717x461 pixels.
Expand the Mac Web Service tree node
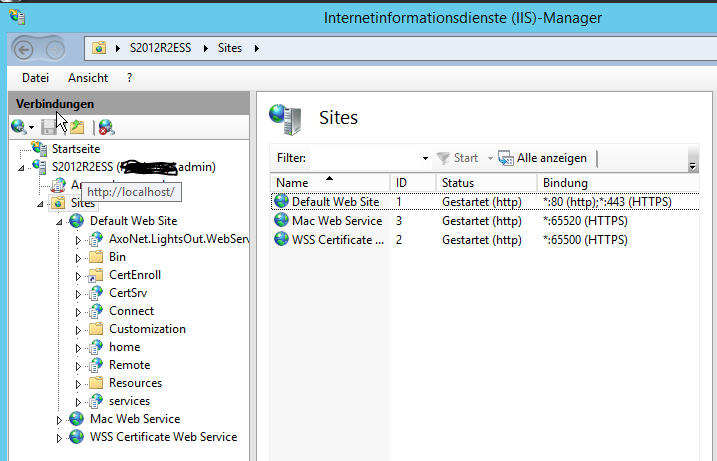[59, 420]
